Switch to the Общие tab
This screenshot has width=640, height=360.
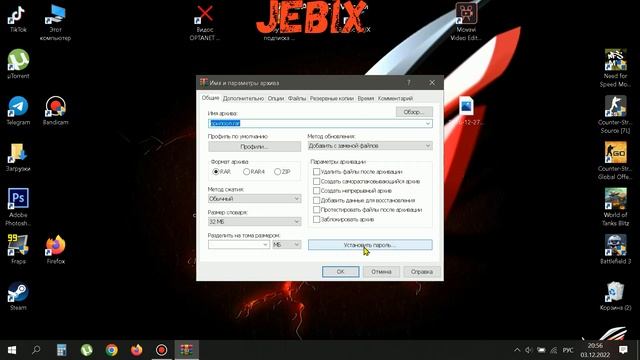click(211, 98)
